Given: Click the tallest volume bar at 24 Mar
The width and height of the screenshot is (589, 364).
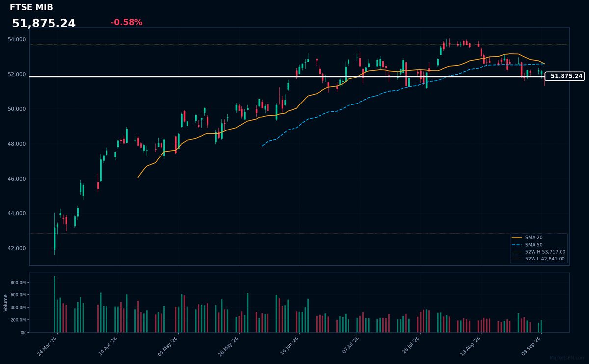Looking at the screenshot, I should pos(54,304).
